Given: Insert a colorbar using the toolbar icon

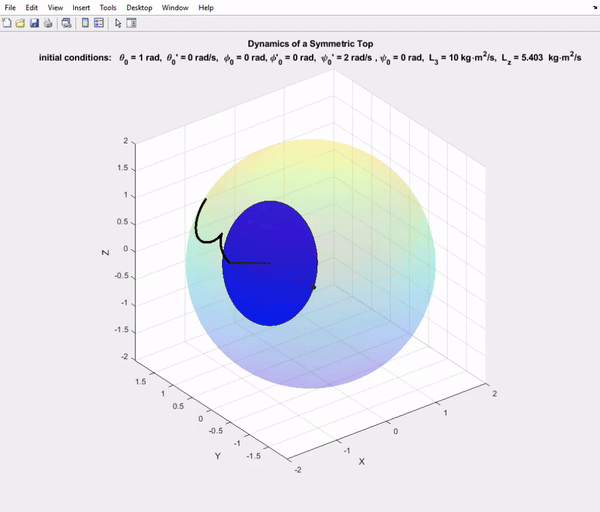Looking at the screenshot, I should click(85, 23).
